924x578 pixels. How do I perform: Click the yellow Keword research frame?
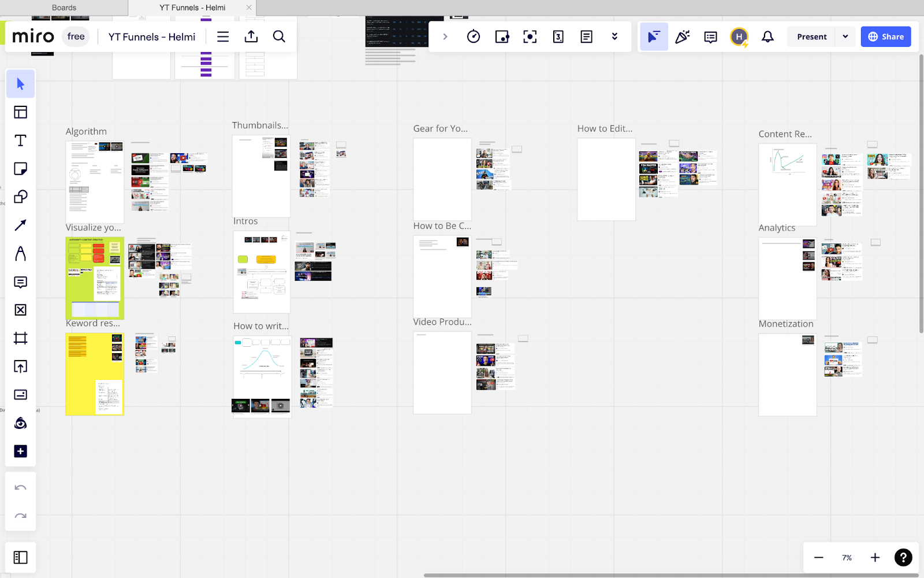pyautogui.click(x=95, y=375)
